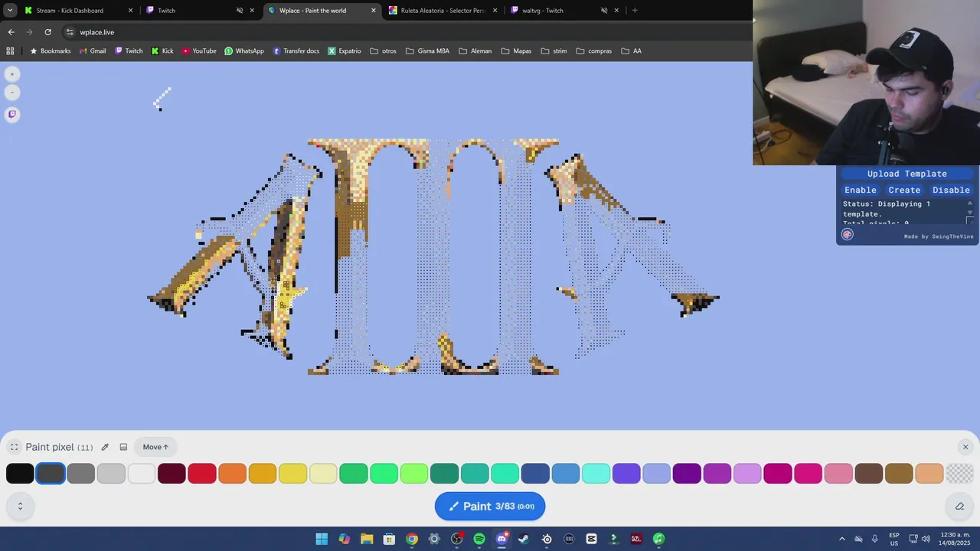Click the fullscreen icon beside Paint pixel
Image resolution: width=980 pixels, height=551 pixels.
click(x=14, y=447)
